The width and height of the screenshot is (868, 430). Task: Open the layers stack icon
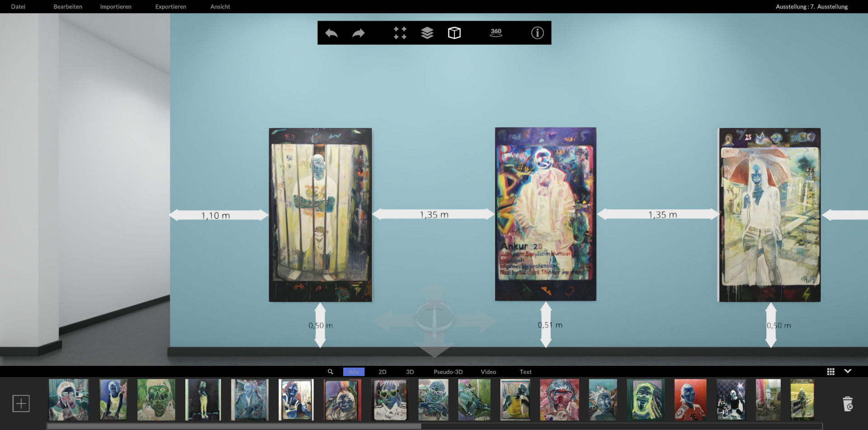[427, 33]
